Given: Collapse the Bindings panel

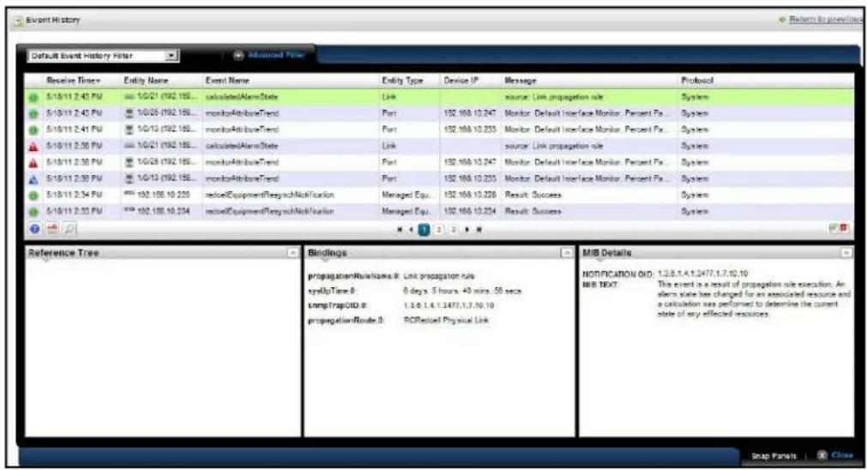Looking at the screenshot, I should point(567,253).
